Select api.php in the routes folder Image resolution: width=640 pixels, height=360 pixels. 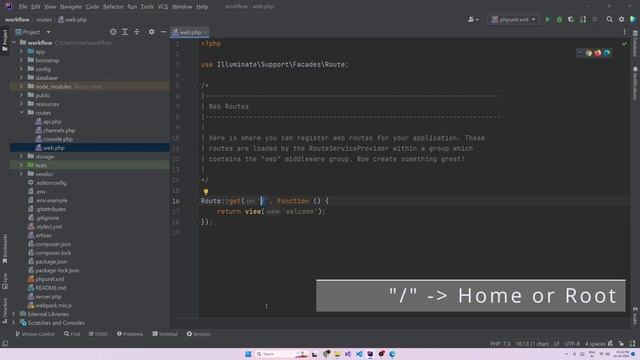pyautogui.click(x=52, y=122)
